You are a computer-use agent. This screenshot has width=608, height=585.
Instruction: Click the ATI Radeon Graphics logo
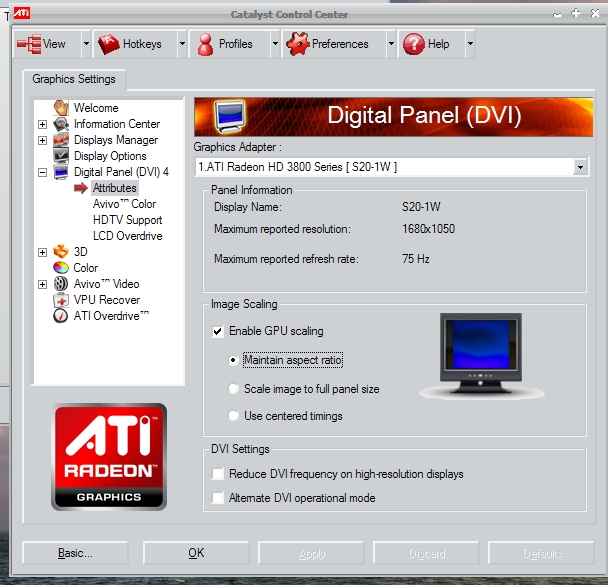tap(109, 457)
